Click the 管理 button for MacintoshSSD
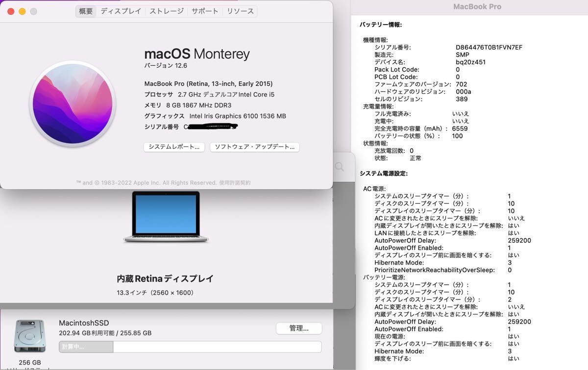This screenshot has width=588, height=370. [x=299, y=328]
